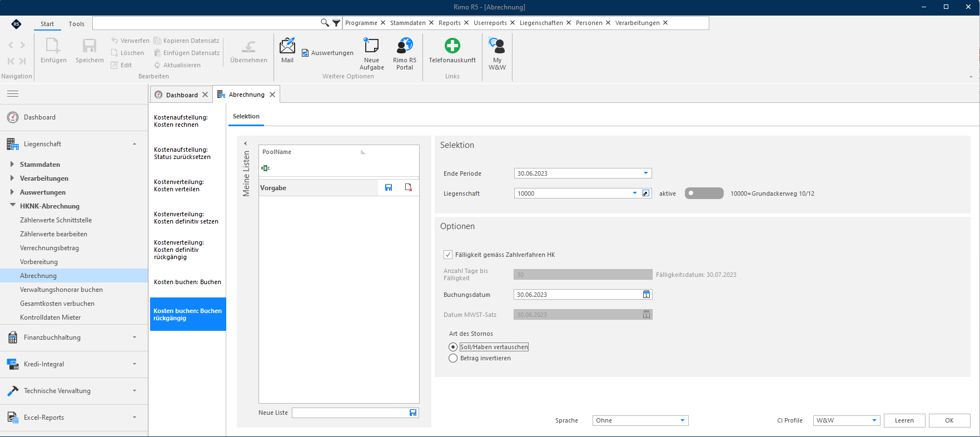The image size is (980, 437).
Task: Expand the Finanzbuchhaltung section
Action: coord(74,337)
